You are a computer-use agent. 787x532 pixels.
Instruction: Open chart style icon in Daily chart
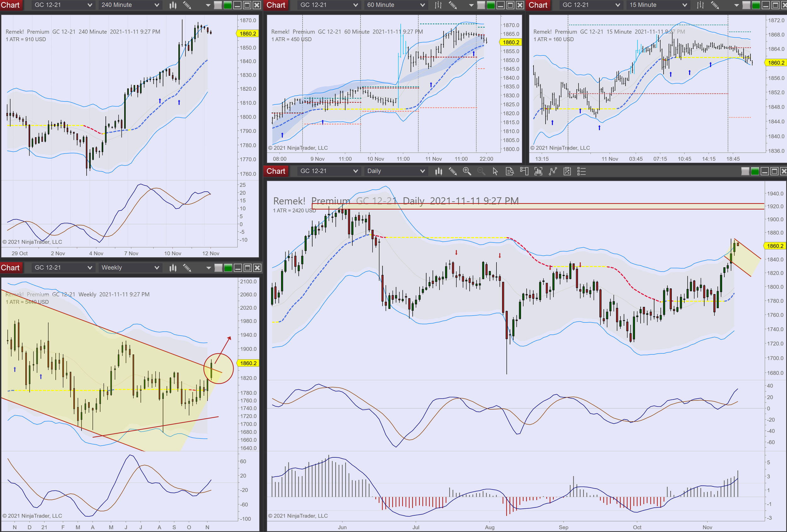pyautogui.click(x=439, y=171)
